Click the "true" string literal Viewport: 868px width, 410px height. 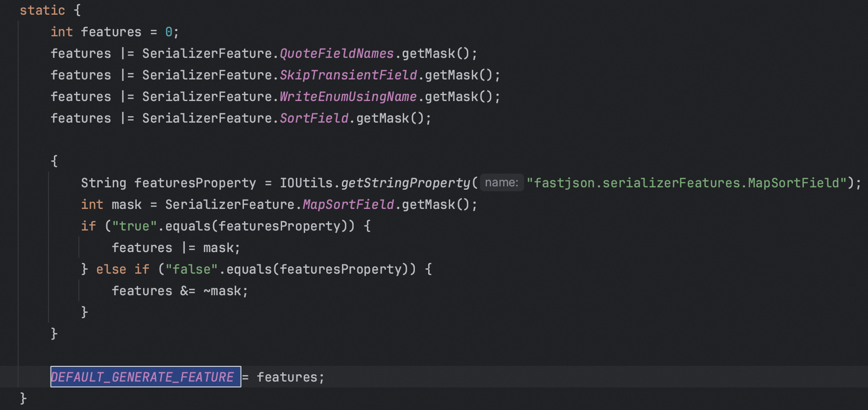pos(134,226)
